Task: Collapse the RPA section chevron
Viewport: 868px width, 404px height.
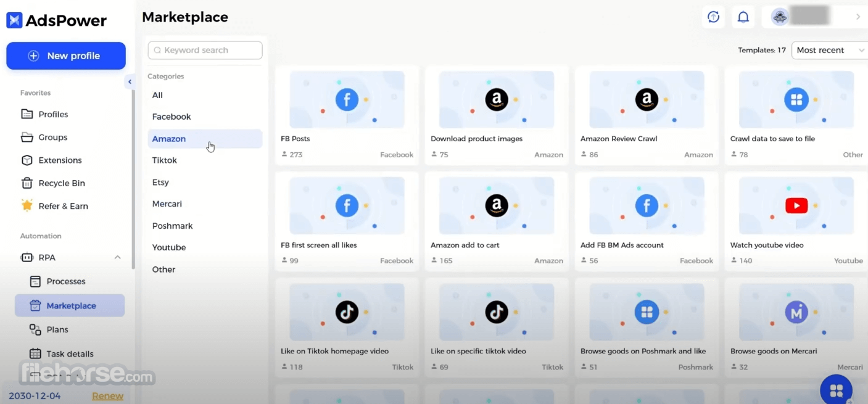Action: pos(117,257)
